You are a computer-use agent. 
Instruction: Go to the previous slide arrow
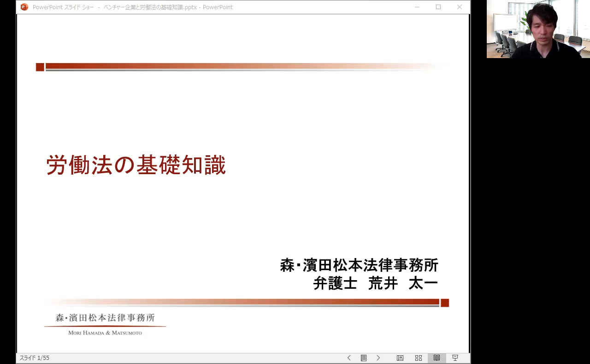349,358
